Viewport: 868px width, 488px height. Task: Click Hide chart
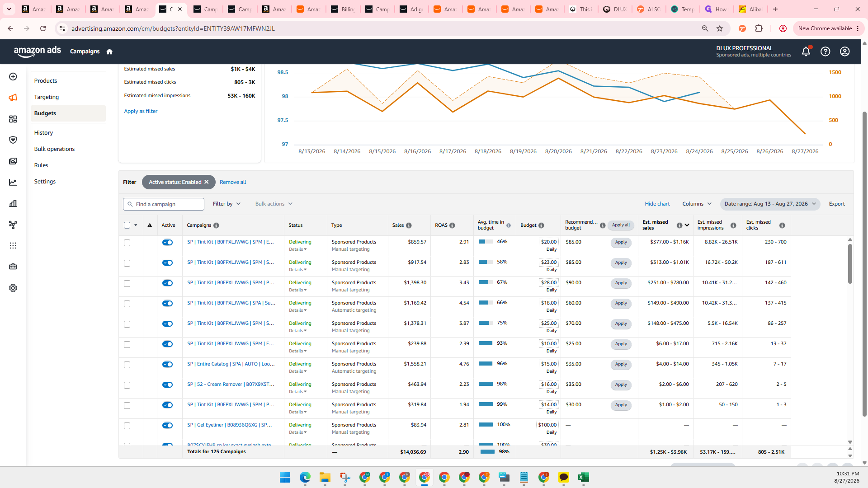[657, 204]
